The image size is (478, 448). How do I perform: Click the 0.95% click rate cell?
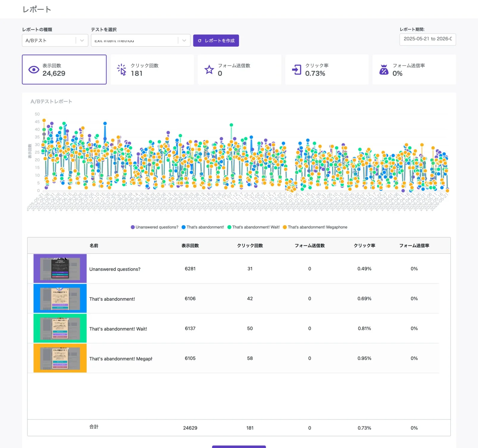tap(364, 358)
